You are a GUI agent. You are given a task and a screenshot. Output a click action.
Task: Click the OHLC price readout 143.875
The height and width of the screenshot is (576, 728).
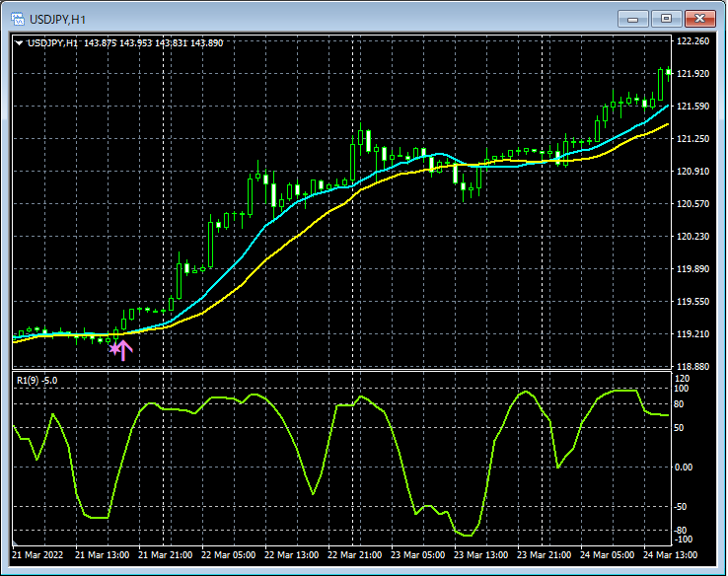pos(100,42)
